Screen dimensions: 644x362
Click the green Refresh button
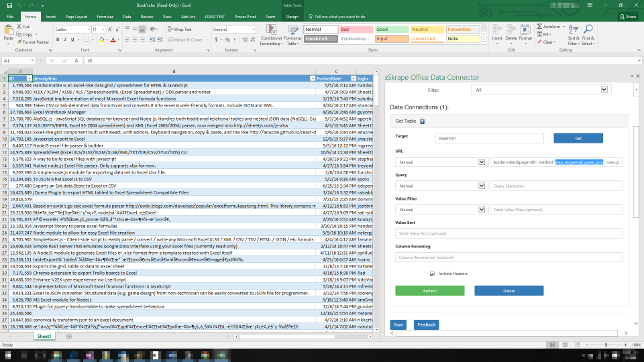coord(429,291)
